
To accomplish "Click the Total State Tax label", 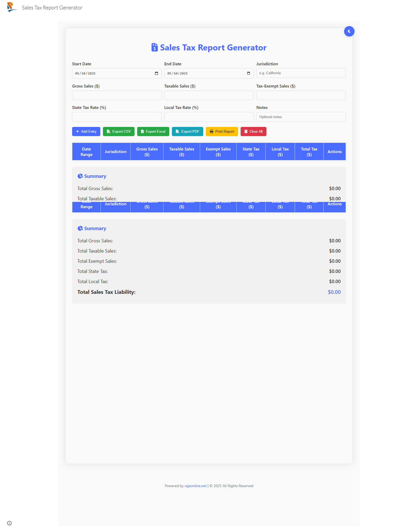I will (x=92, y=271).
